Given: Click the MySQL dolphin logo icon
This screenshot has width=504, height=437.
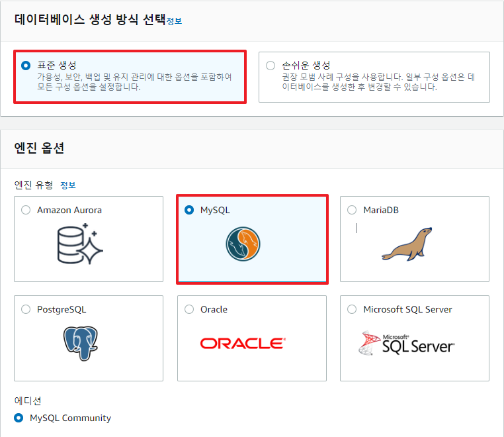Looking at the screenshot, I should (243, 244).
